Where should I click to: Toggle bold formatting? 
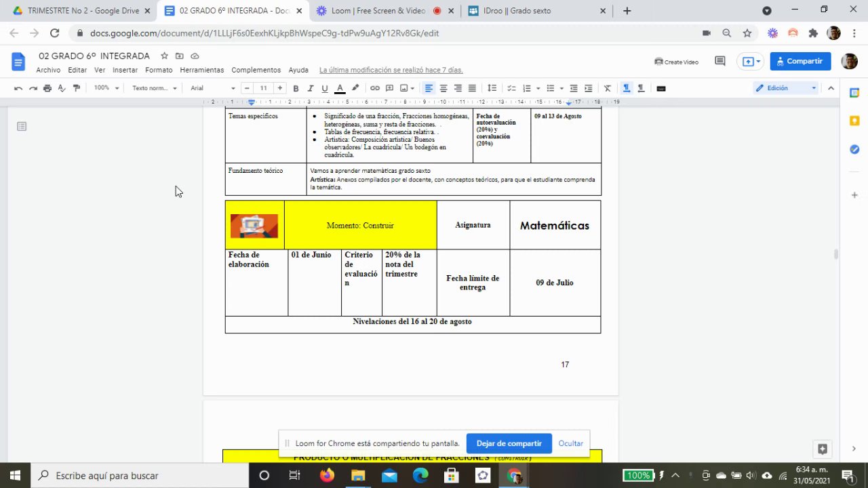pyautogui.click(x=296, y=88)
